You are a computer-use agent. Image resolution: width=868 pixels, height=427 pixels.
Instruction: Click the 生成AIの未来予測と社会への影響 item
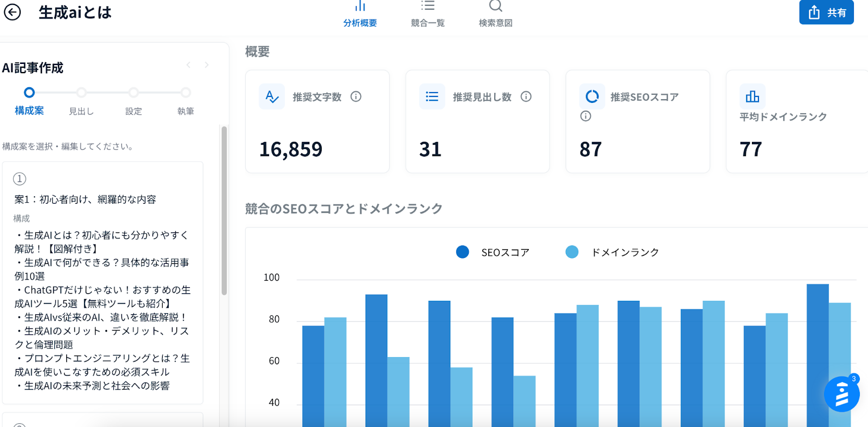click(92, 385)
